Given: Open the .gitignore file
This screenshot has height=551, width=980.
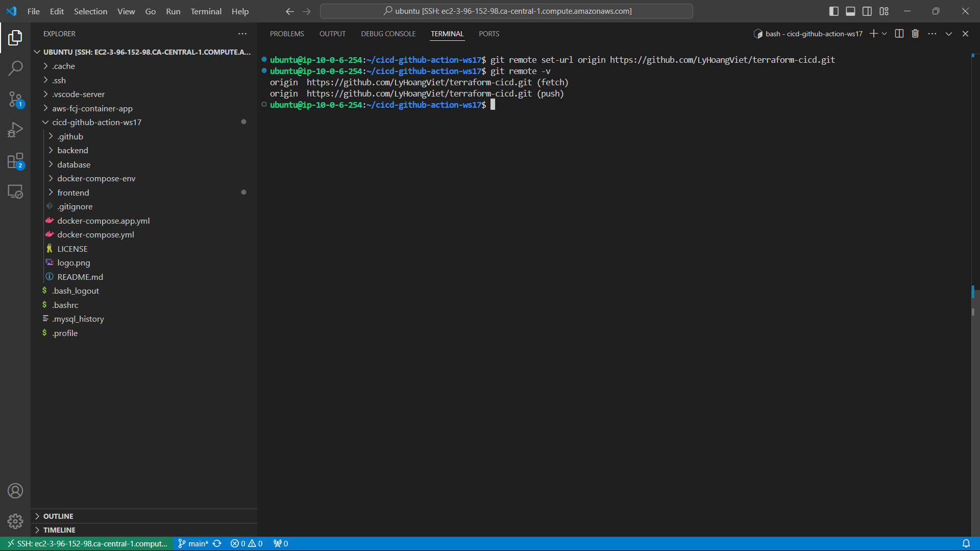Looking at the screenshot, I should [x=143, y=207].
